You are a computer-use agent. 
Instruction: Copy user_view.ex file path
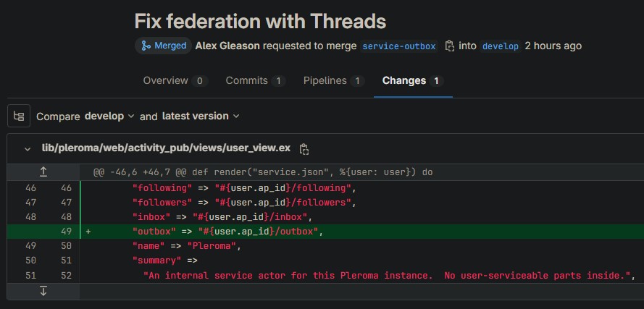click(304, 149)
